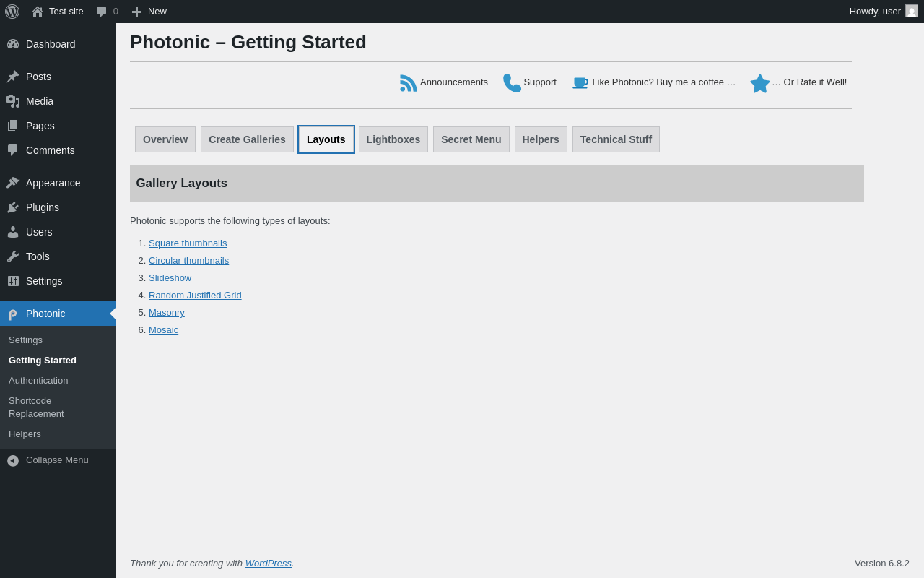Click Like Photonic? Buy me a coffee
924x578 pixels.
664,82
